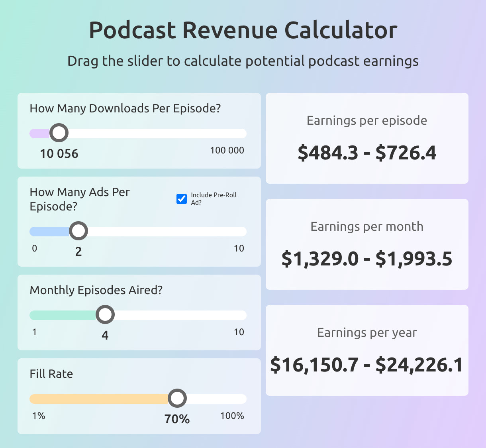
Task: Click the 'Fill Rate' heading
Action: pyautogui.click(x=51, y=374)
